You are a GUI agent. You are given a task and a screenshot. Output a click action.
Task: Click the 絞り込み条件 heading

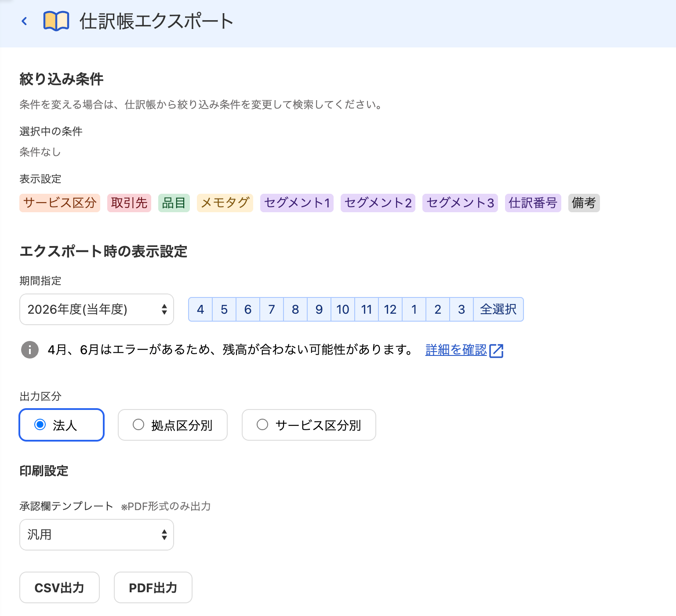coord(62,79)
